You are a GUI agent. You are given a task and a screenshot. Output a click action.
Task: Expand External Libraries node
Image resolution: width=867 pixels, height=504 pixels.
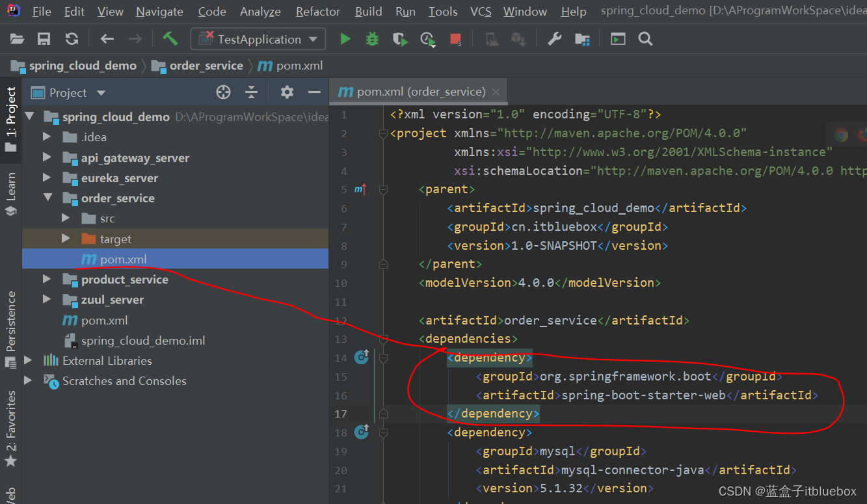pyautogui.click(x=29, y=360)
